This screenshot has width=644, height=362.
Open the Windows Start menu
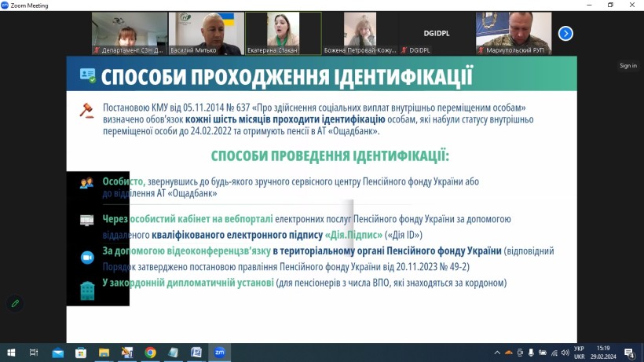[x=11, y=353]
